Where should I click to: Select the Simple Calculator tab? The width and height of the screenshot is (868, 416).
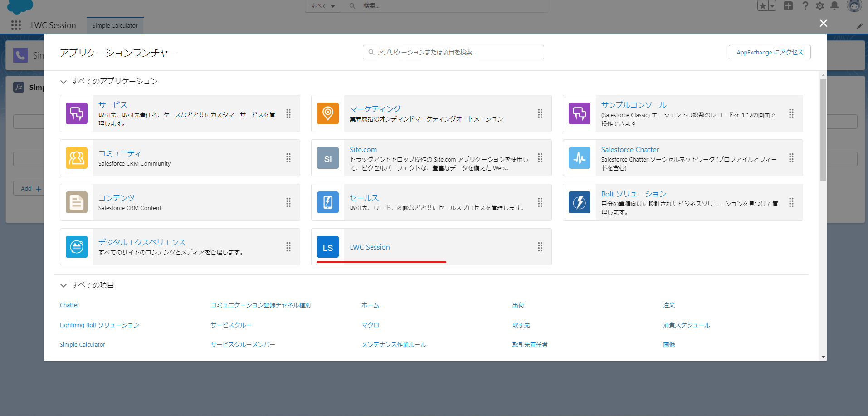point(115,25)
